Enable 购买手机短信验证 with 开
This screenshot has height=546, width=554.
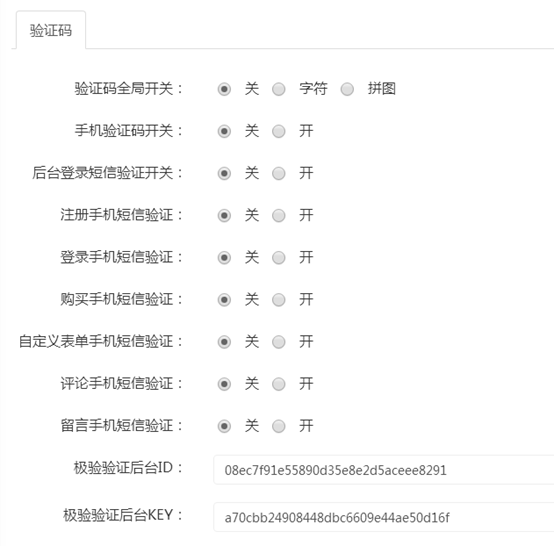click(x=278, y=300)
